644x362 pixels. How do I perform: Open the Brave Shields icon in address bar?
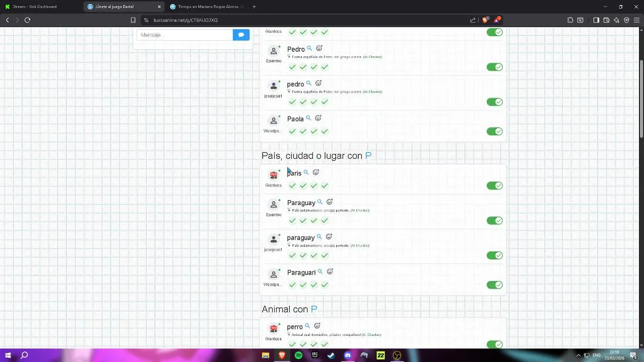click(485, 20)
